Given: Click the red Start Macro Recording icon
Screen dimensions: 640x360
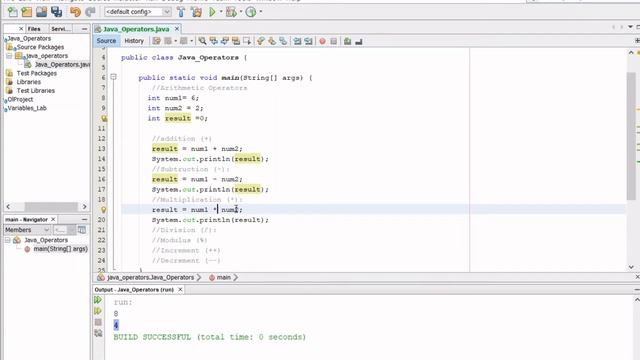Looking at the screenshot, I should 322,41.
